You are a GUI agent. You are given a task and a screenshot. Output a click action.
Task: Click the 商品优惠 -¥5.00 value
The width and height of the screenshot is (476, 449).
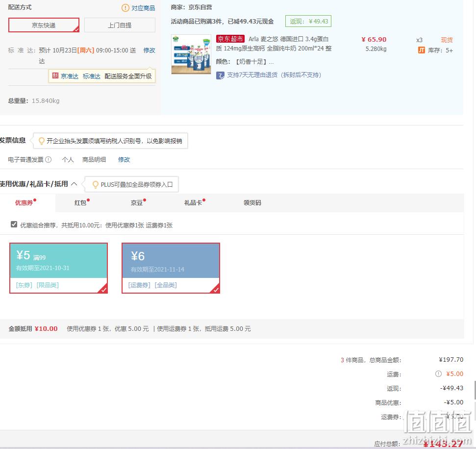[453, 402]
